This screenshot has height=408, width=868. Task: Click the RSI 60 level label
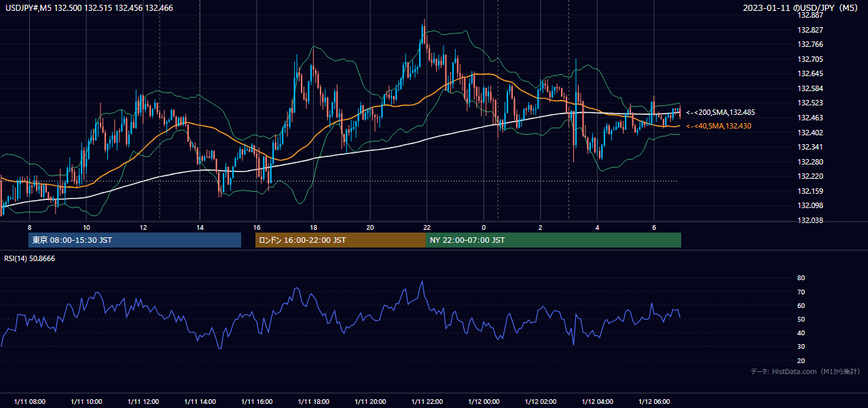pyautogui.click(x=801, y=305)
